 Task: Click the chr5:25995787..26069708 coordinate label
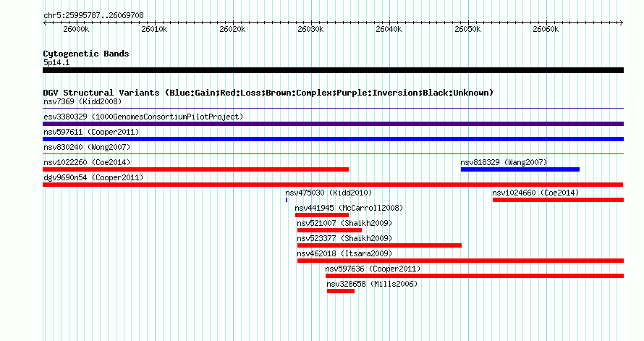(93, 16)
